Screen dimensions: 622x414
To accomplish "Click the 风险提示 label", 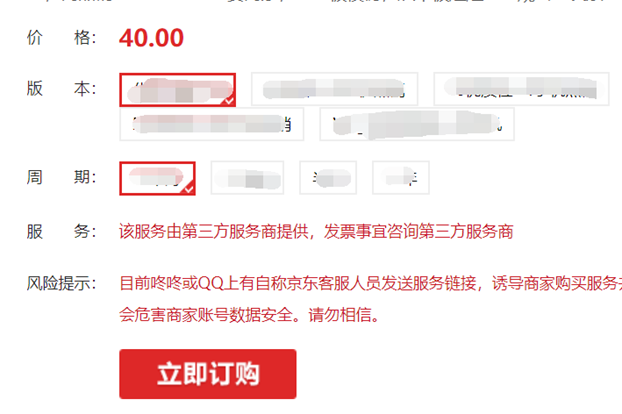I will click(61, 284).
